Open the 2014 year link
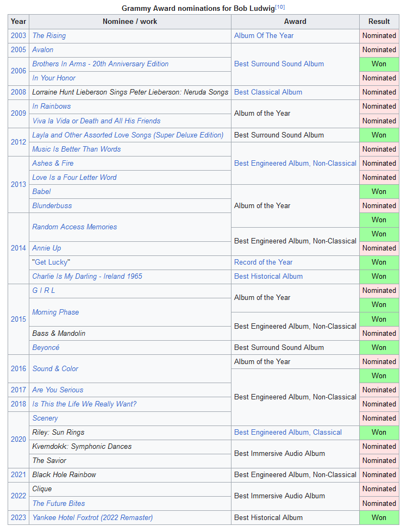 pyautogui.click(x=18, y=248)
